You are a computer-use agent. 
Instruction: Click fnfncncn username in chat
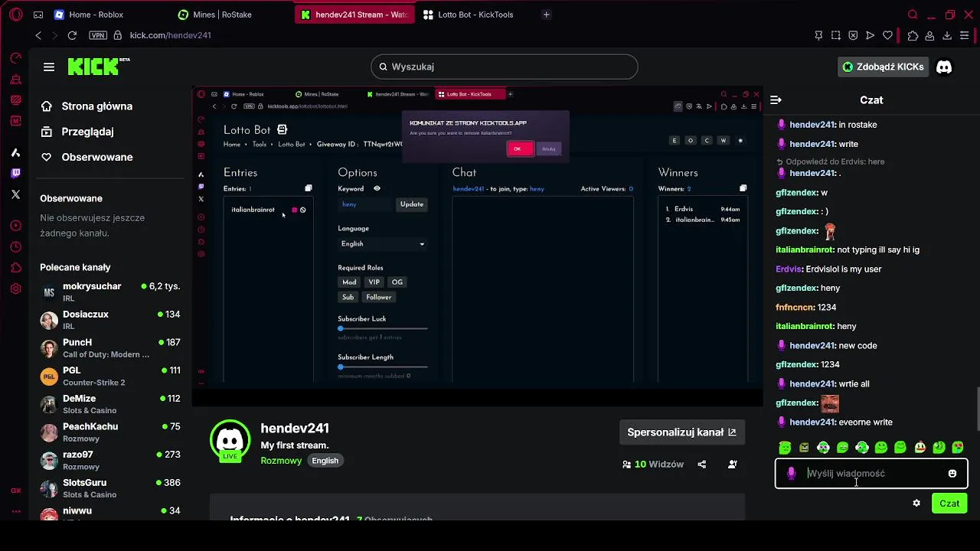pos(795,308)
